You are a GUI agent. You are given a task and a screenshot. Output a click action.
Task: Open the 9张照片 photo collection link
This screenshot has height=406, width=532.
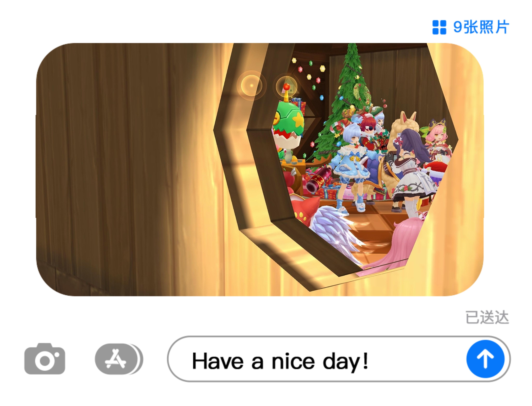[x=471, y=27]
